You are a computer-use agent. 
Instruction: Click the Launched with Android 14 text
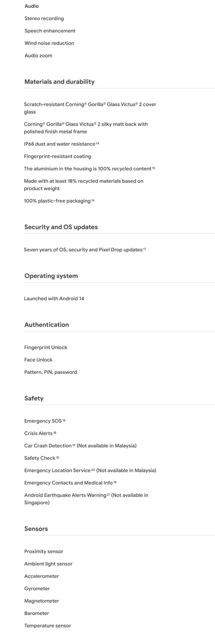(x=54, y=299)
